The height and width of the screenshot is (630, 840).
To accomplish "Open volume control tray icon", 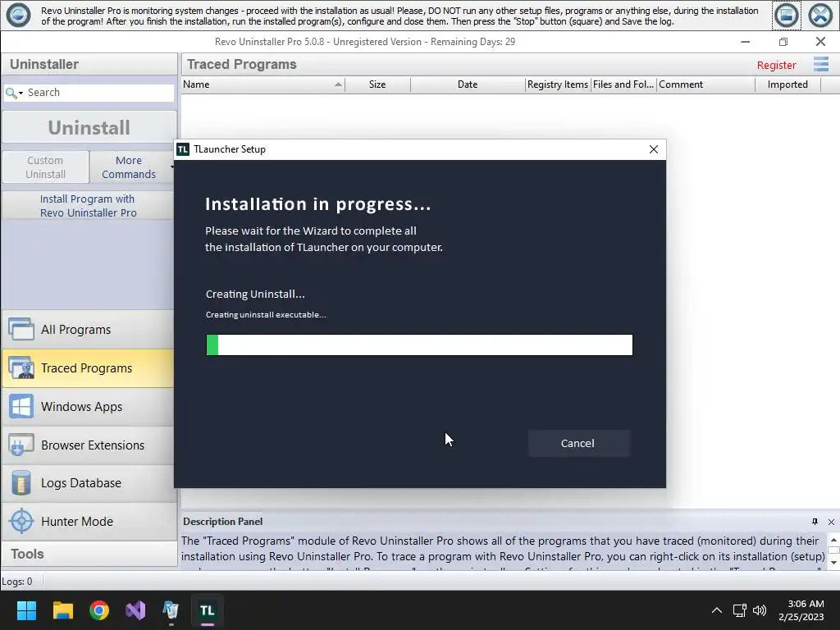I will click(x=760, y=610).
